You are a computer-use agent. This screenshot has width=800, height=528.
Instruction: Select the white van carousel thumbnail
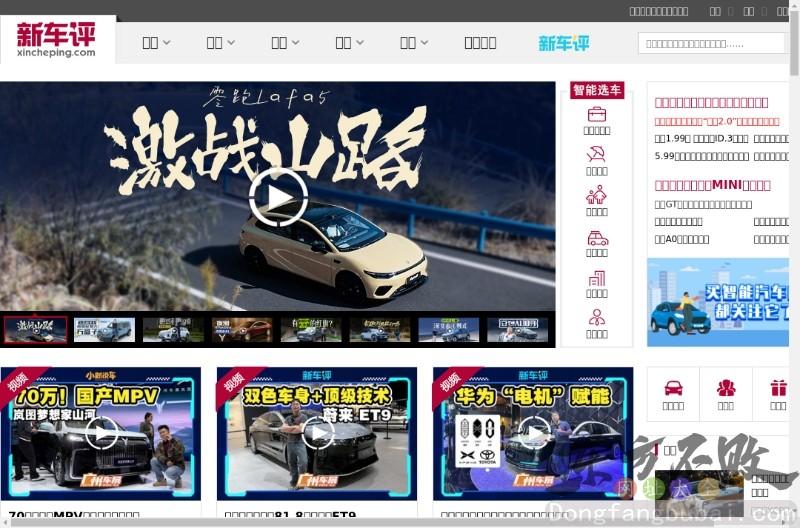(x=104, y=330)
